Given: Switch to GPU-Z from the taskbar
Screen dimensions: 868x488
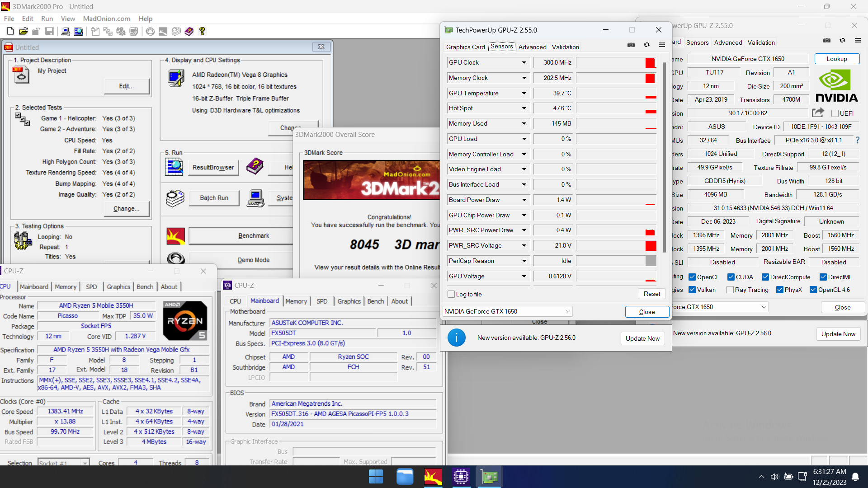Looking at the screenshot, I should click(x=489, y=476).
